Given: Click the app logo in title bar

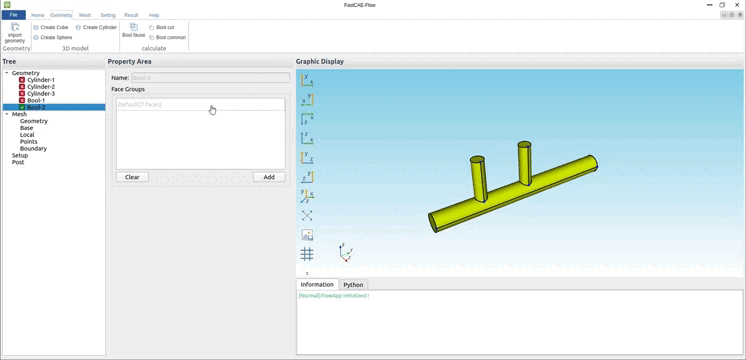Looking at the screenshot, I should [x=7, y=5].
